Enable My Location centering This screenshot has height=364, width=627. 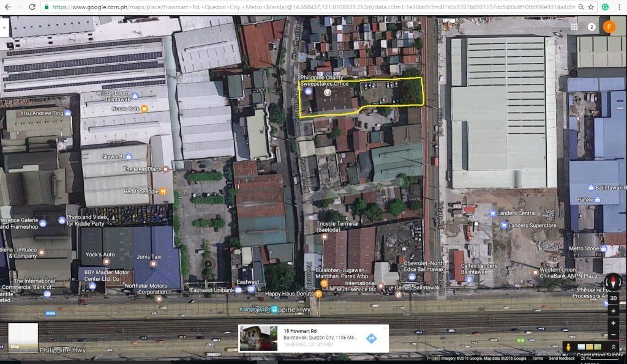(x=614, y=311)
